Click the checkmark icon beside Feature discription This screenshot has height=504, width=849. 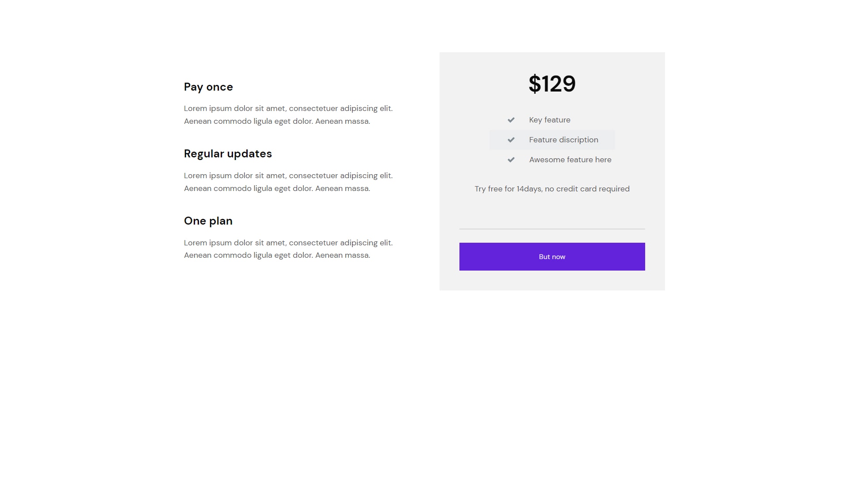coord(511,140)
